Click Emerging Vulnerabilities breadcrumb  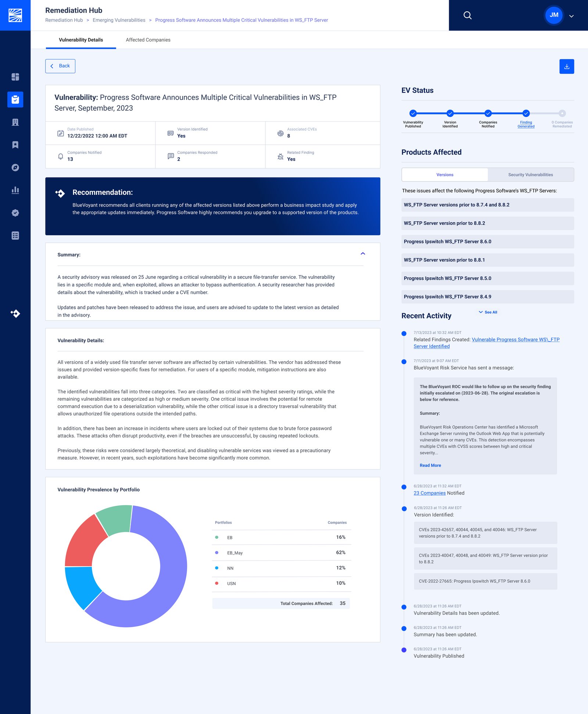point(119,20)
